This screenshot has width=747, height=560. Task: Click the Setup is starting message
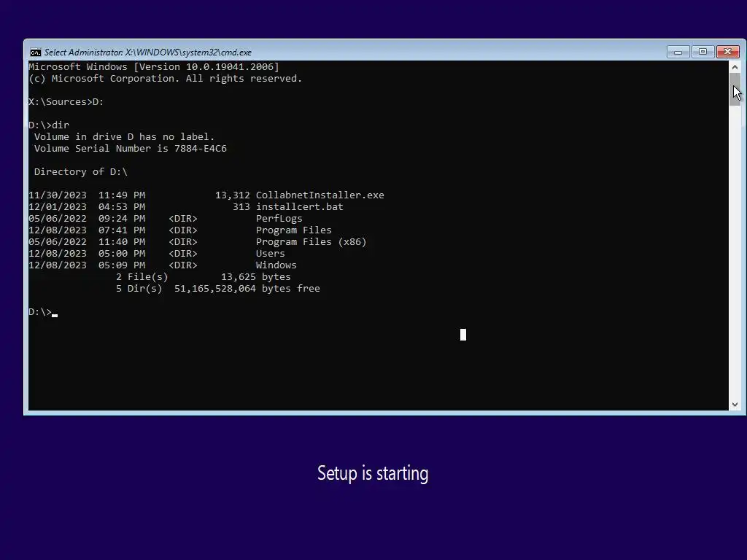[373, 473]
